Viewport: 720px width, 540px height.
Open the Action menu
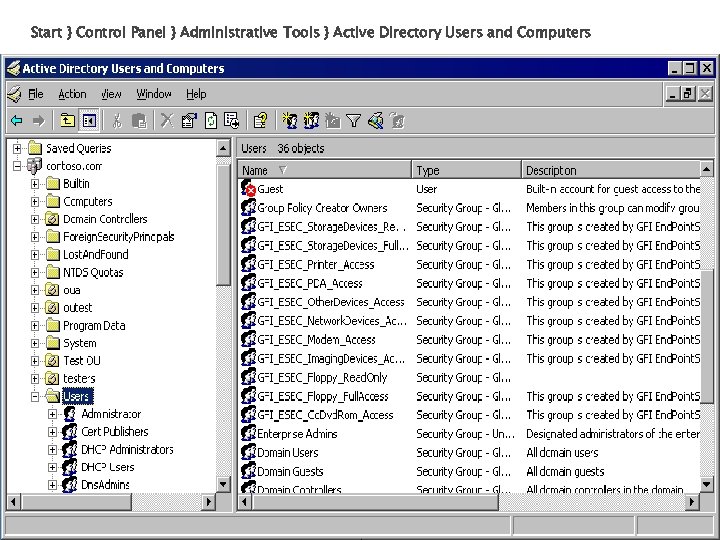point(72,94)
